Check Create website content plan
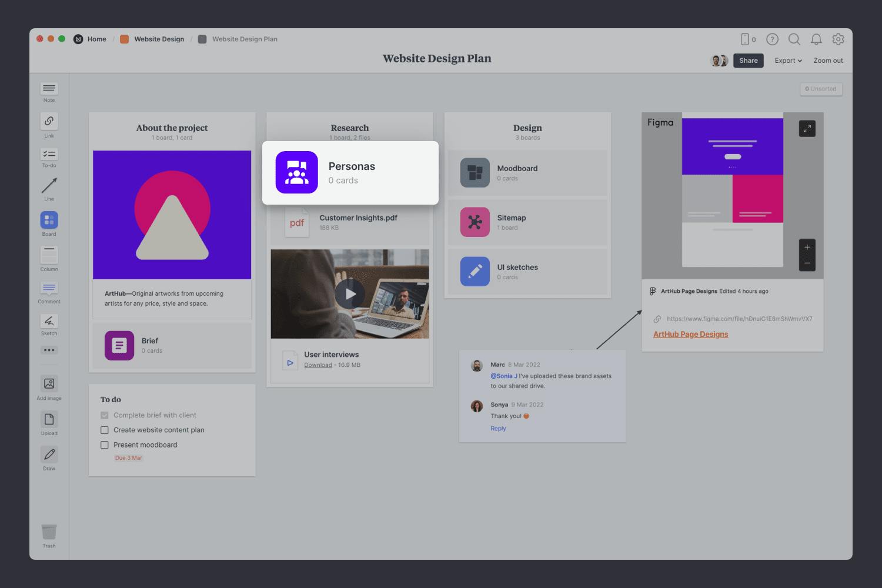 pyautogui.click(x=105, y=430)
